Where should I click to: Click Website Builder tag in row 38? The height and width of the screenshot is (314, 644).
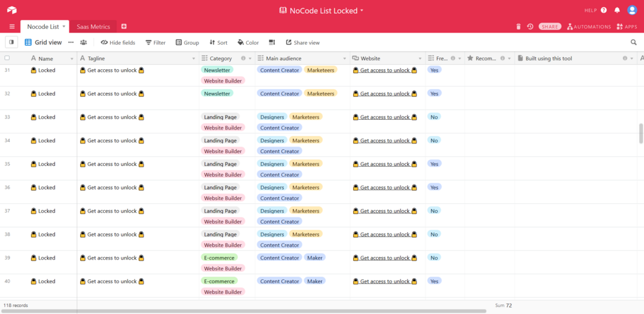(223, 245)
